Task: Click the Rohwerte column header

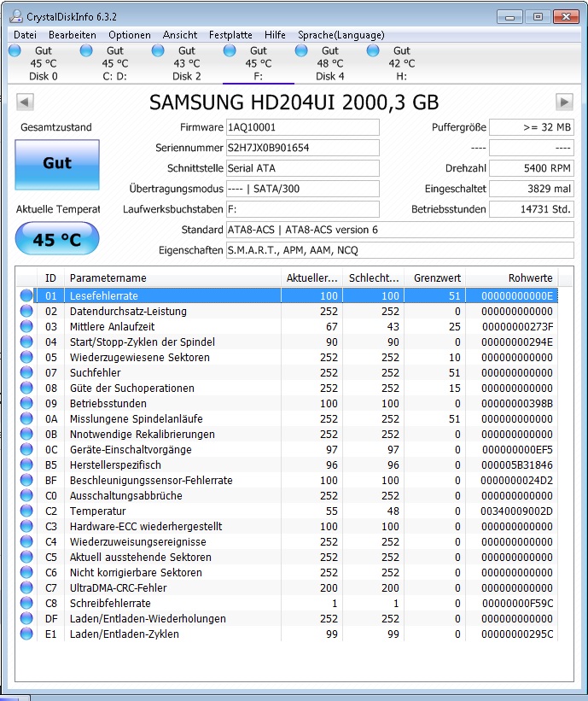Action: [530, 278]
